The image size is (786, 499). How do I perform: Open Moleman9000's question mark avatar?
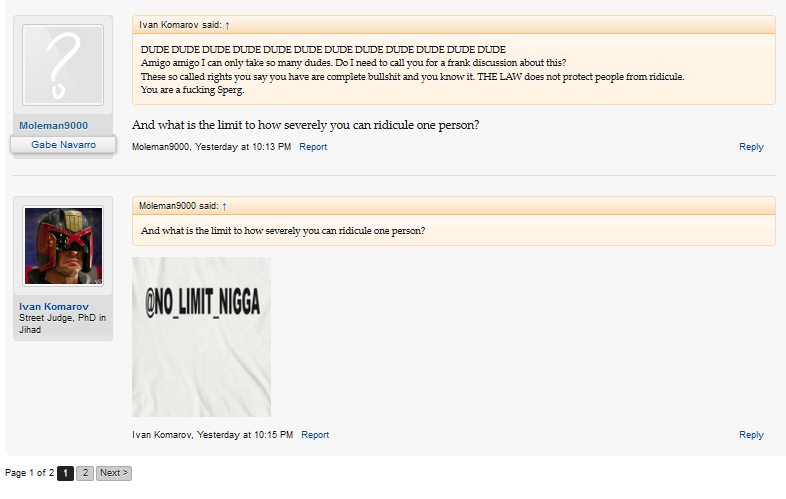pyautogui.click(x=63, y=65)
